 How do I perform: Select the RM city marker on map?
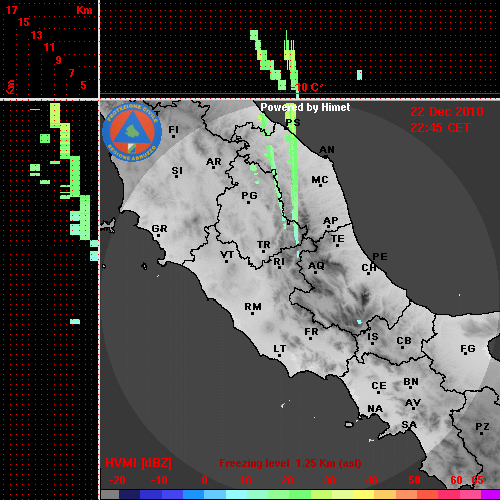point(253,314)
